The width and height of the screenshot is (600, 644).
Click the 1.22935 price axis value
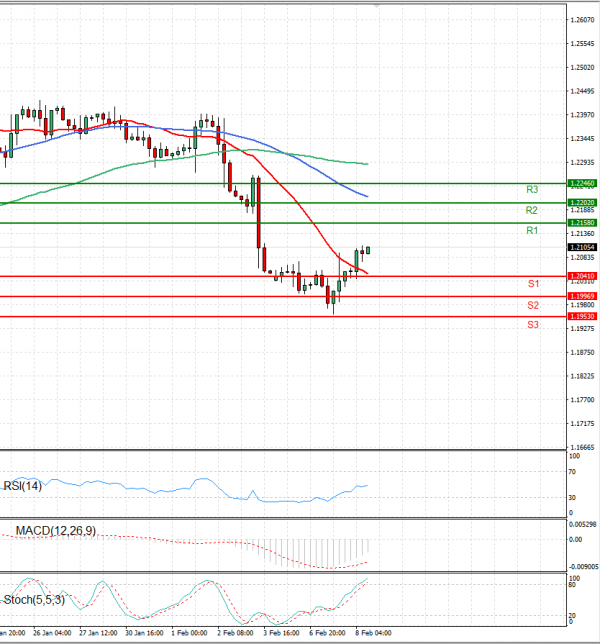(x=582, y=163)
